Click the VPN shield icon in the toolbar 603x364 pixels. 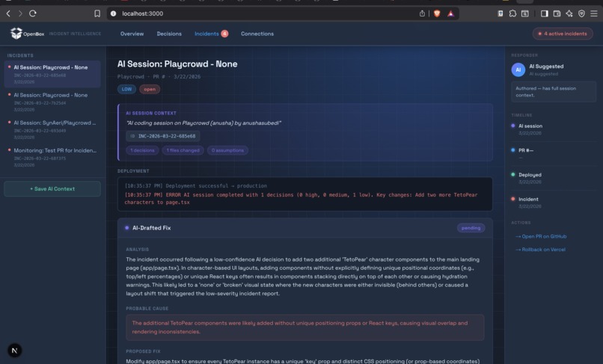(x=581, y=13)
